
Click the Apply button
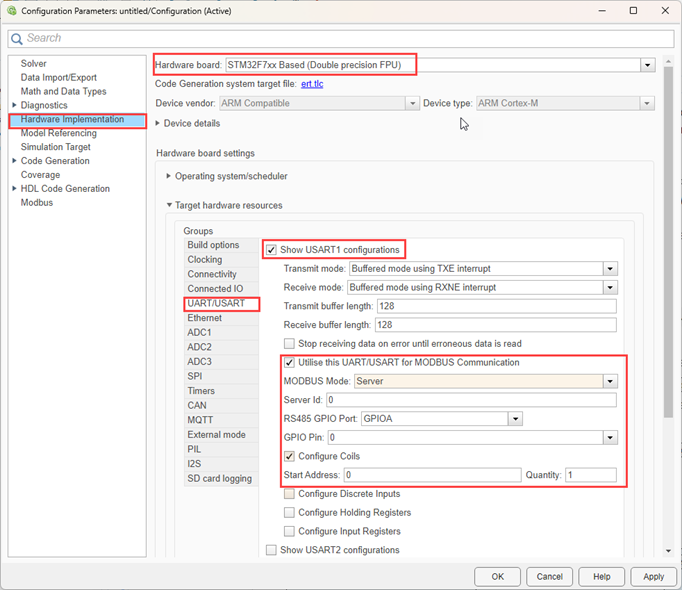(x=653, y=576)
